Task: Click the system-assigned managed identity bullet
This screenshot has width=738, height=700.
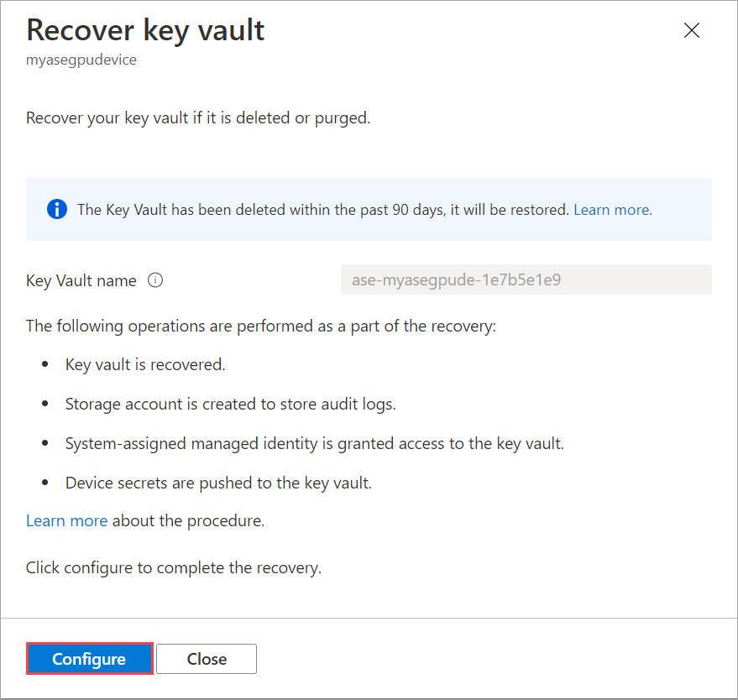Action: pyautogui.click(x=314, y=443)
